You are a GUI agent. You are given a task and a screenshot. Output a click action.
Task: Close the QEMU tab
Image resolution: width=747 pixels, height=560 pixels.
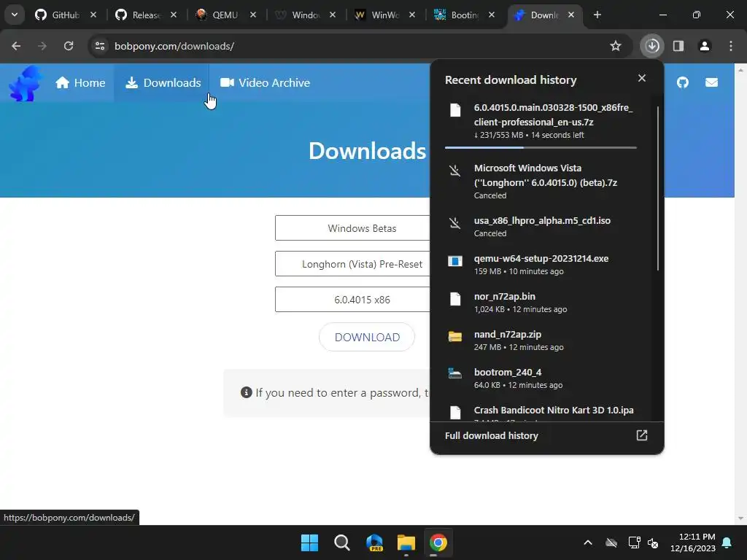pyautogui.click(x=253, y=15)
